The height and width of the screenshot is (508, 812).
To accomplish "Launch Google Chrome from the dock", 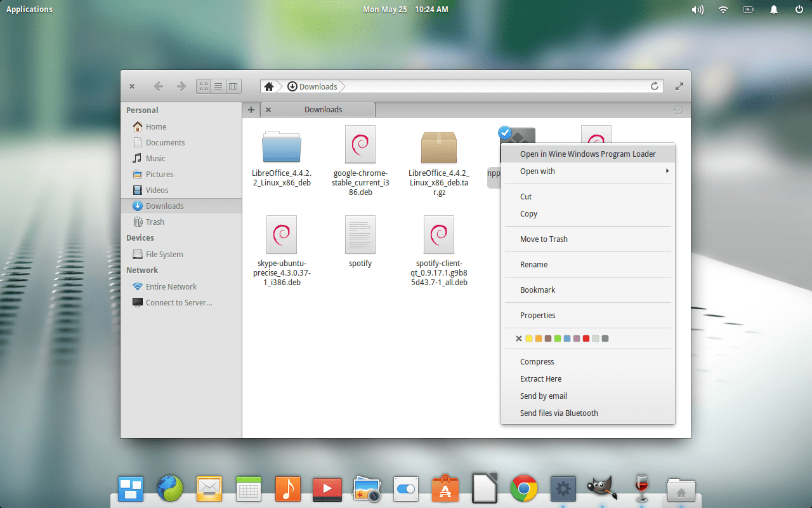I will (x=524, y=489).
